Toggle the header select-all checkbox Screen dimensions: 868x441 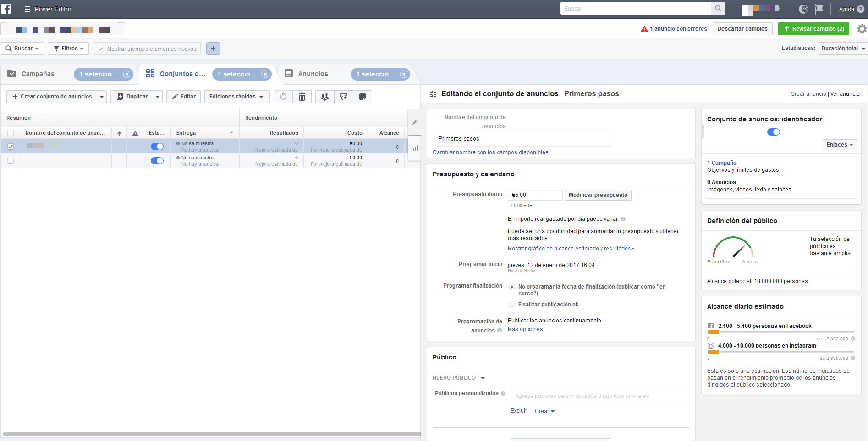[x=11, y=133]
